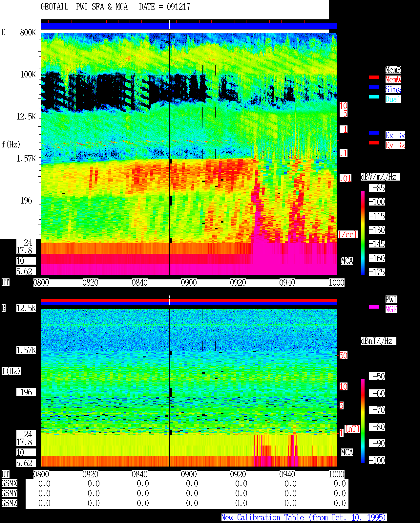Screen dimensions: 420x523
Task: Click the GEOTAIL PWI SFA & MCA title
Action: pyautogui.click(x=84, y=7)
